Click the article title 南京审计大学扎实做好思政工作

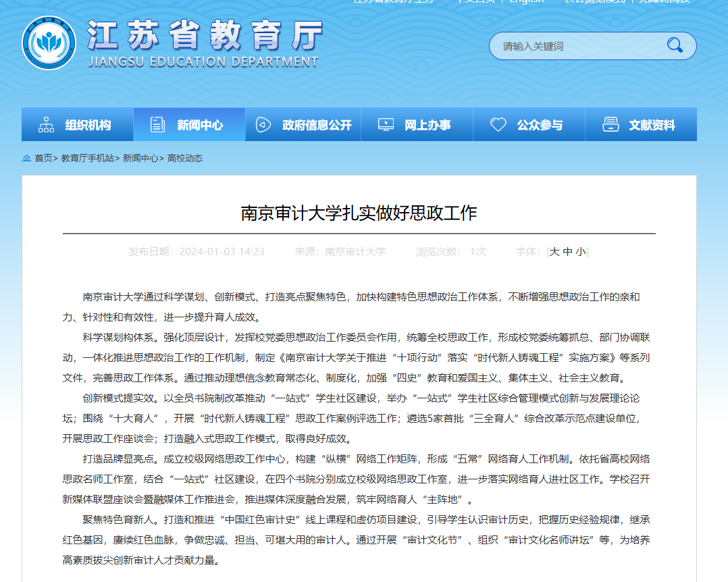(x=359, y=213)
